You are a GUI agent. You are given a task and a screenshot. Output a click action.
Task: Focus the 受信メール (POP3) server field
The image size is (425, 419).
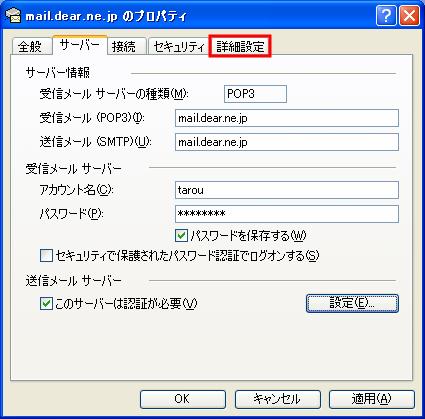[287, 118]
